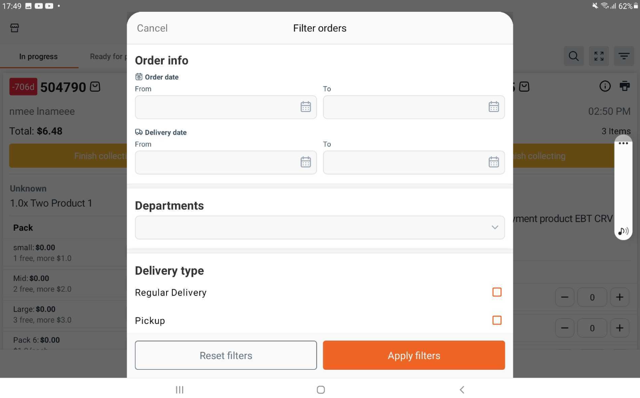Viewport: 640px width, 398px height.
Task: Cancel the Filter orders dialog
Action: 152,28
